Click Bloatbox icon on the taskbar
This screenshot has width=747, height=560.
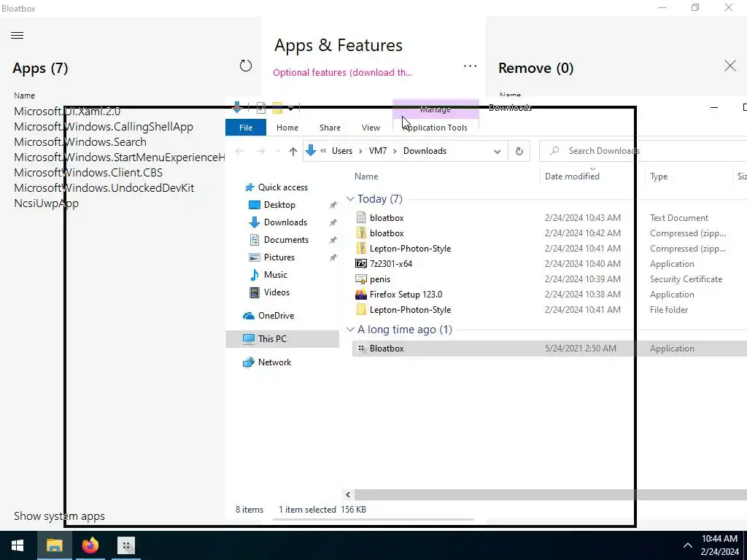125,545
